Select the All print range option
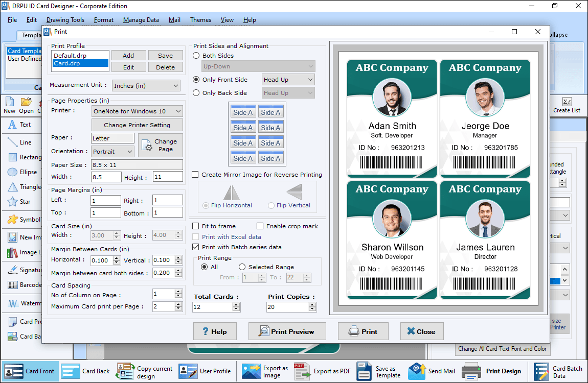This screenshot has width=588, height=383. tap(205, 267)
